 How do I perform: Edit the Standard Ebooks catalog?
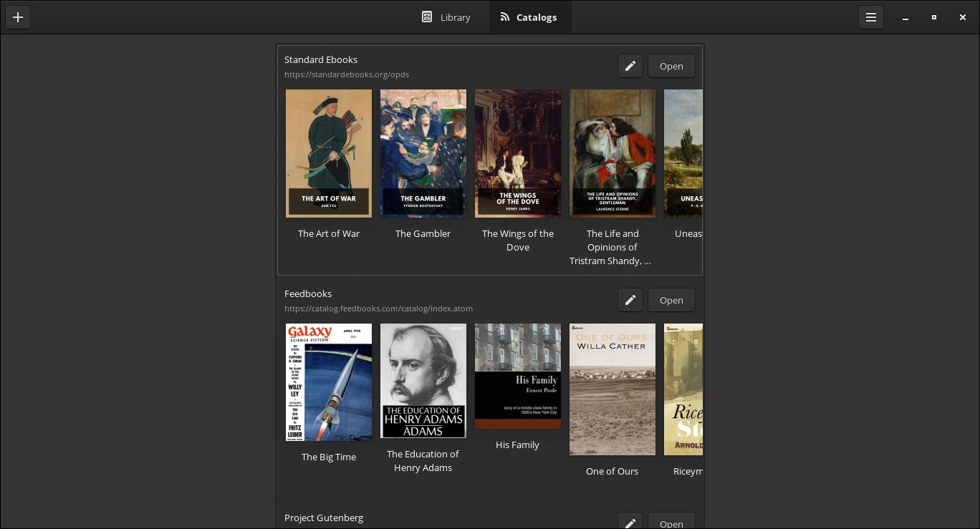point(630,66)
